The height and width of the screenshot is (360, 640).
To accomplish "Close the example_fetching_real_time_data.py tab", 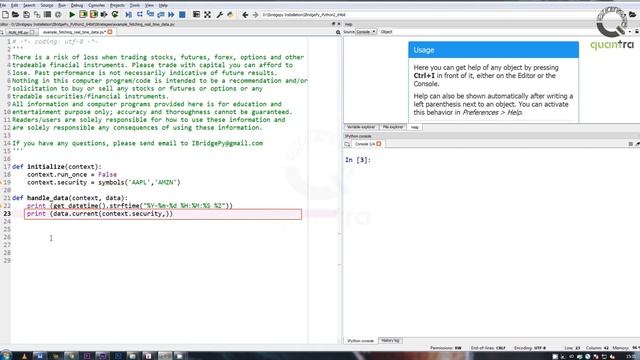I will (110, 32).
